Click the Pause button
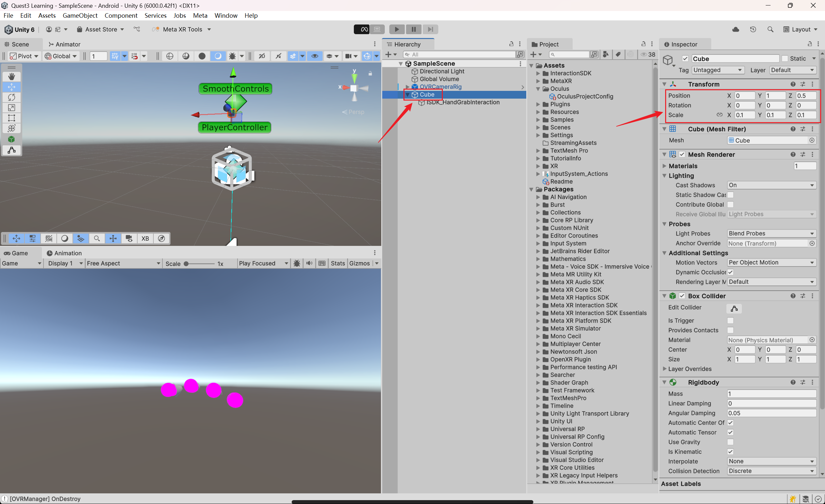The image size is (825, 504). (x=413, y=29)
